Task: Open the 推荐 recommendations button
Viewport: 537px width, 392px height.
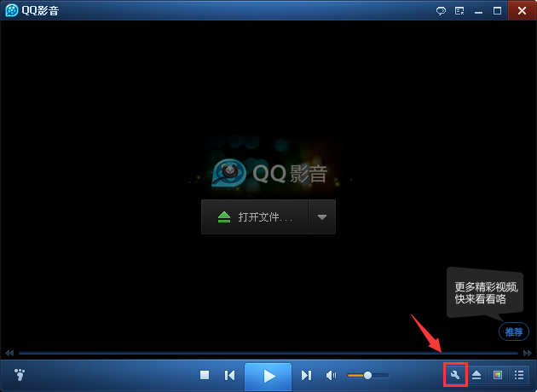Action: click(514, 331)
